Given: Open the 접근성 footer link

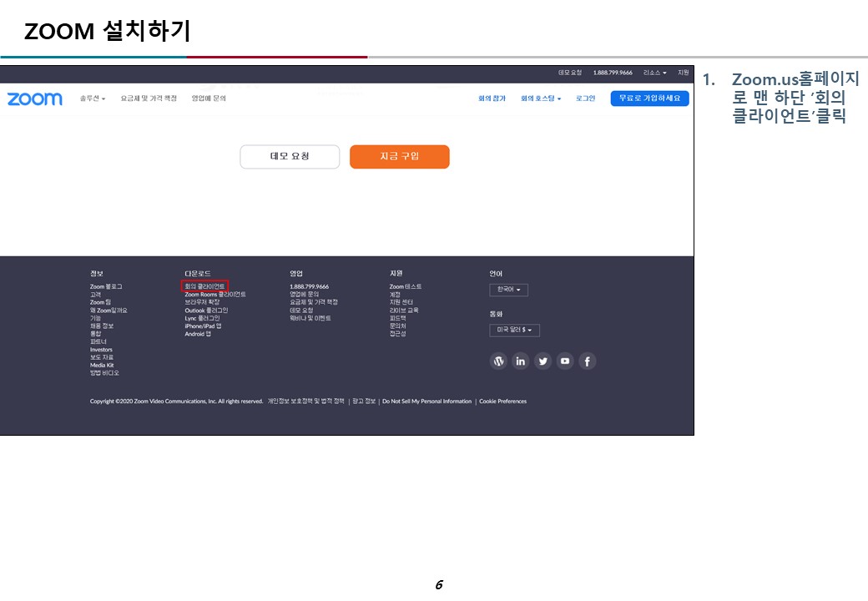Looking at the screenshot, I should [x=398, y=334].
